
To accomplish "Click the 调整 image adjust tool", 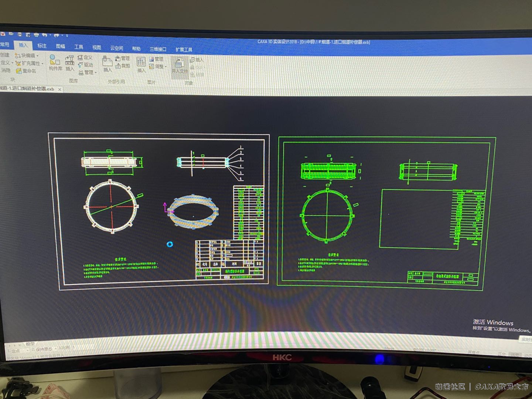I will [x=157, y=66].
